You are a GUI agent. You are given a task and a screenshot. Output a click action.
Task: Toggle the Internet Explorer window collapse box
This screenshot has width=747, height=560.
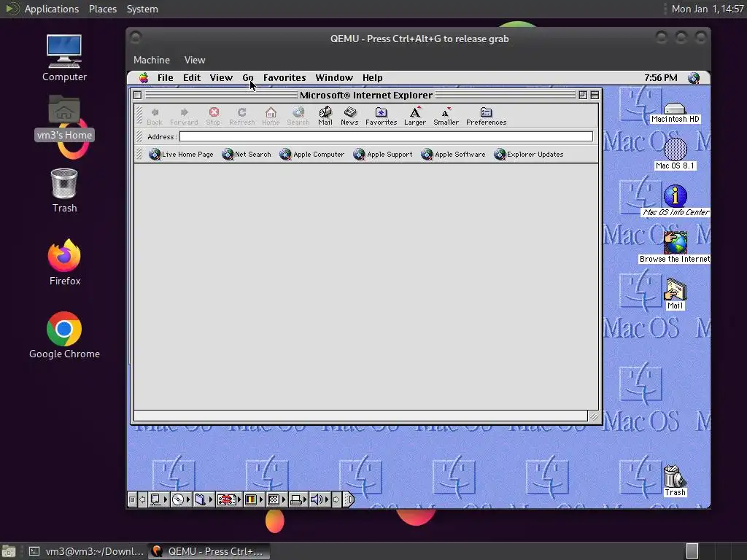pos(595,96)
